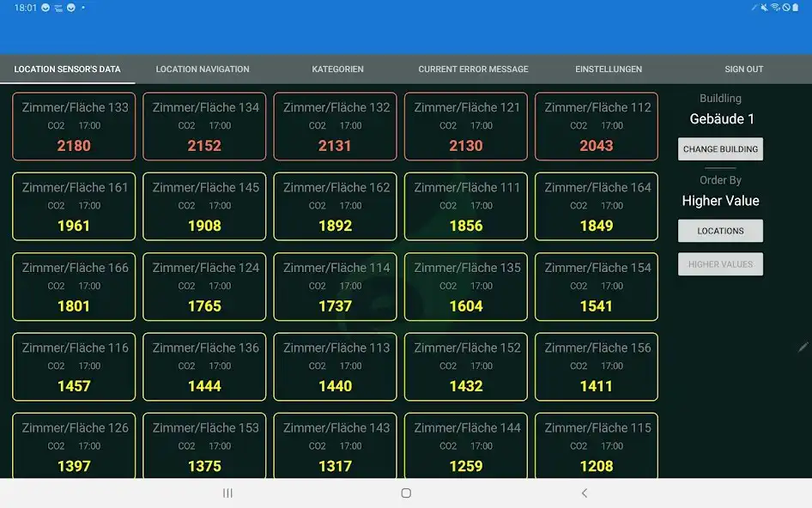Tap the Zimmer/Fläche 135 tile

click(x=466, y=287)
